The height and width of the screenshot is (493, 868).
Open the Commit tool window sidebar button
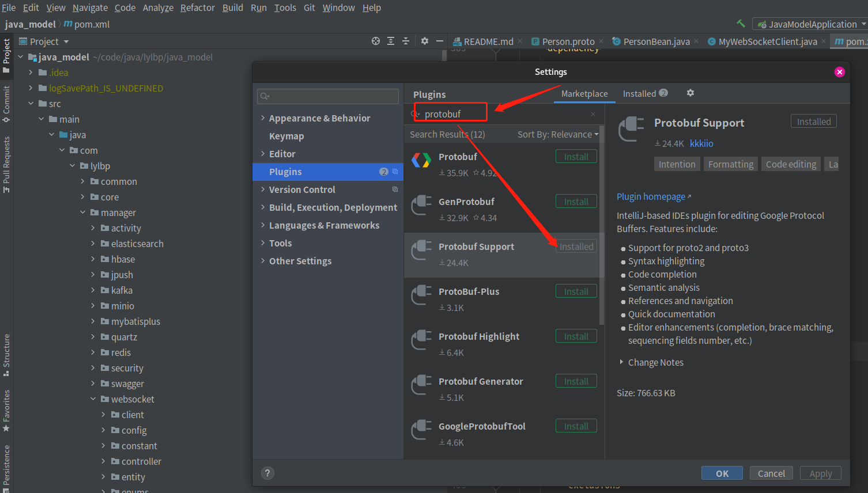(x=6, y=104)
